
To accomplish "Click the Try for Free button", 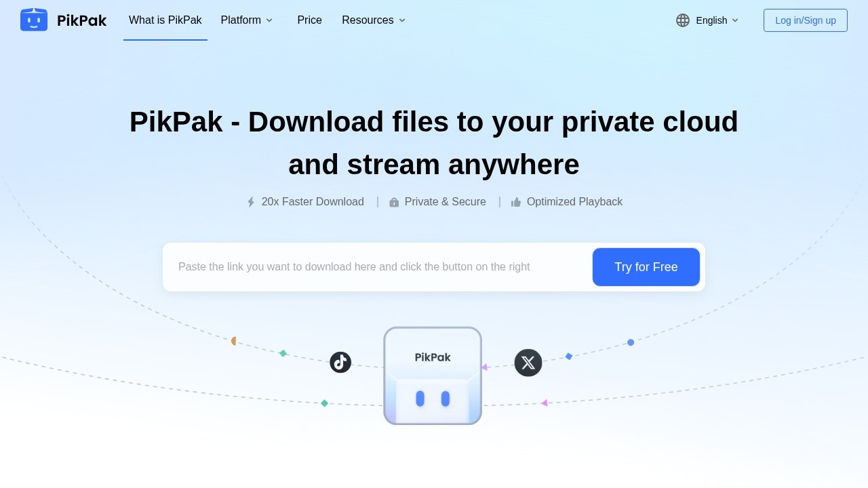I will pyautogui.click(x=646, y=267).
